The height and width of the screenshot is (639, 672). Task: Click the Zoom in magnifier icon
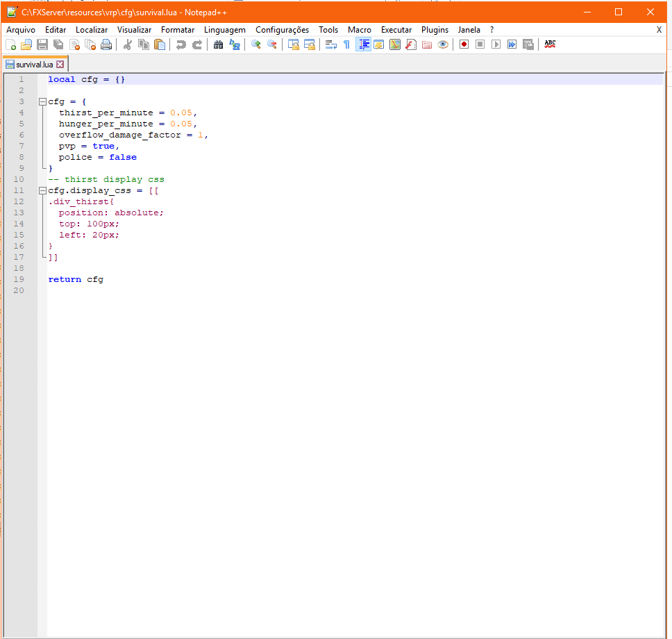click(255, 44)
